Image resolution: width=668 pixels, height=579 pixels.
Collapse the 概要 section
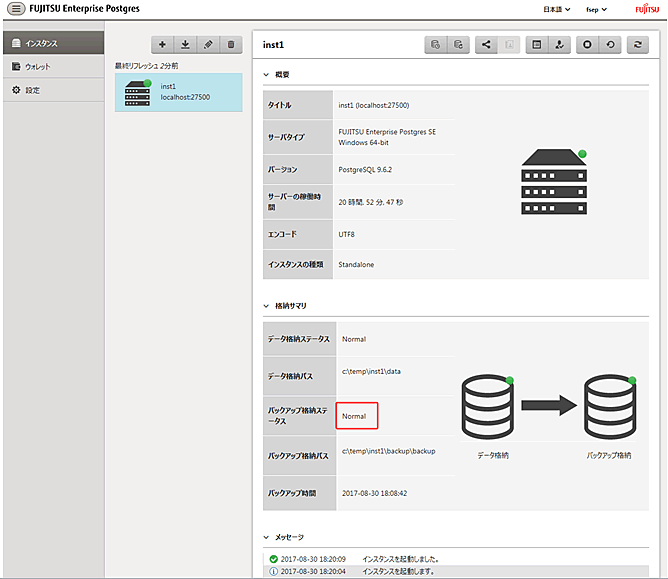click(266, 75)
